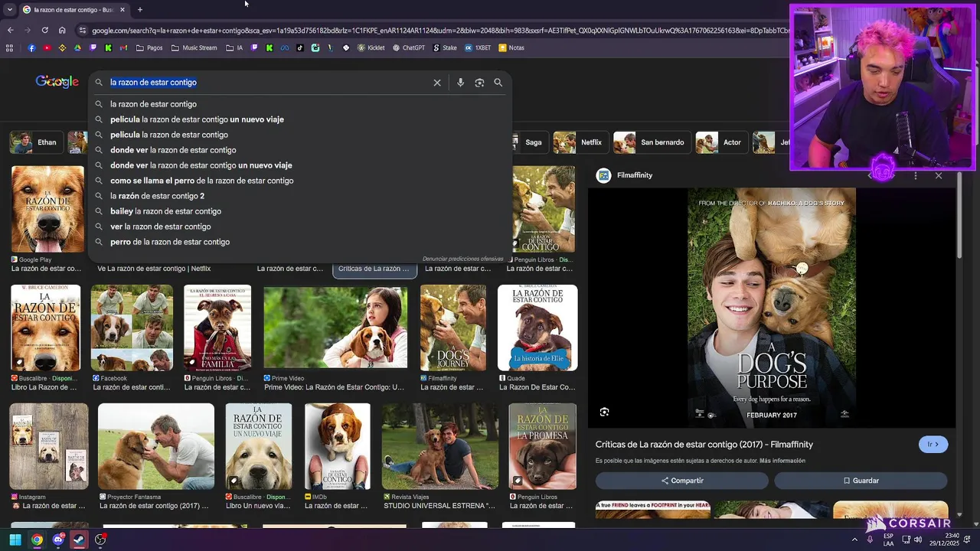Show hidden system tray icons chevron
Image resolution: width=980 pixels, height=551 pixels.
tap(855, 540)
